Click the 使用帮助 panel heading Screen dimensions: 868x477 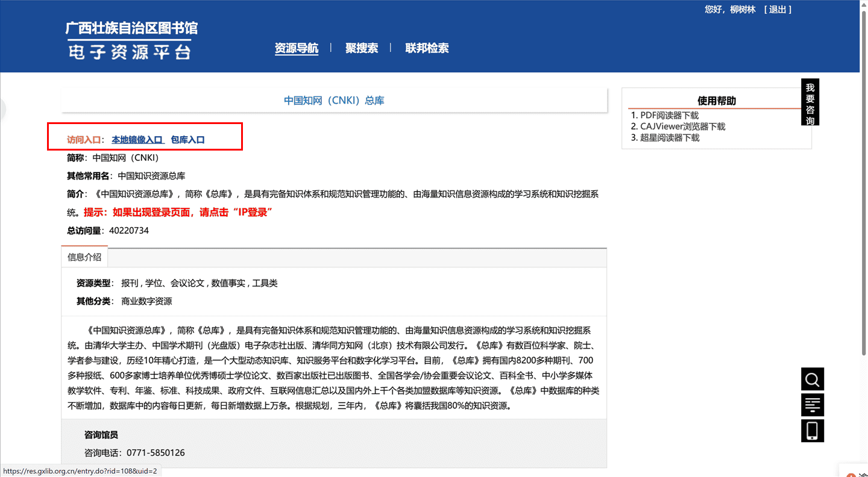coord(717,101)
